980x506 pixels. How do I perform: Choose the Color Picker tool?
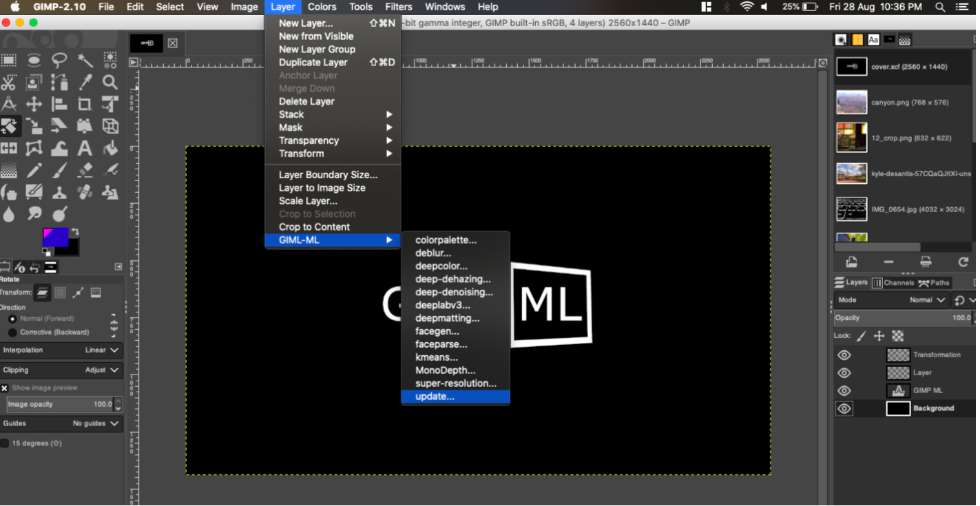[85, 83]
